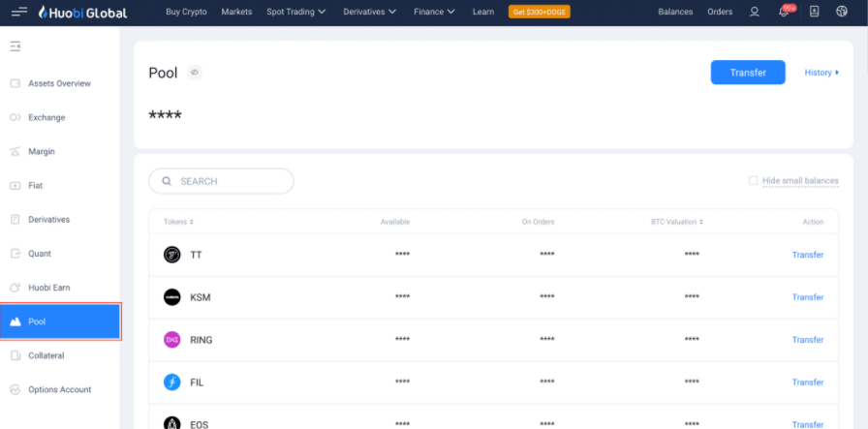Collapse the sidebar with the top icon
Viewport: 868px width, 429px height.
[15, 46]
